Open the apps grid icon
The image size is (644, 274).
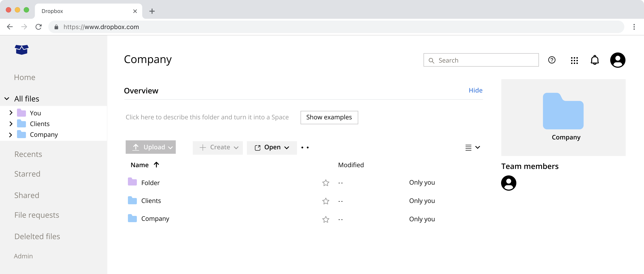(x=574, y=60)
